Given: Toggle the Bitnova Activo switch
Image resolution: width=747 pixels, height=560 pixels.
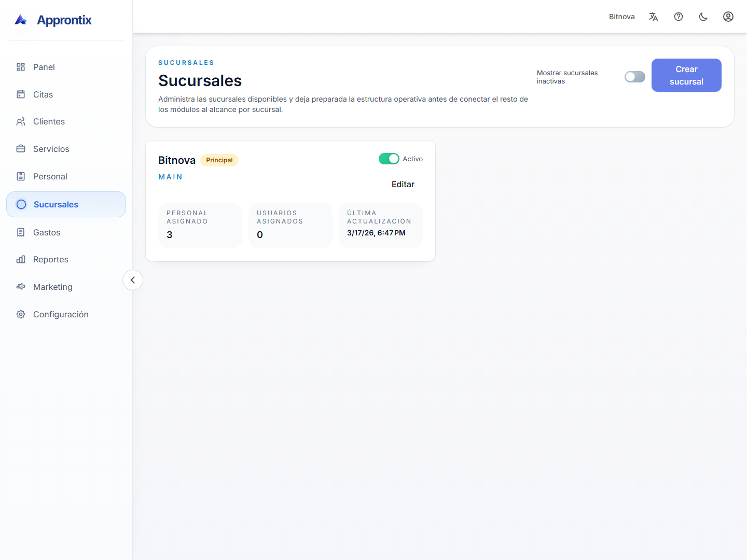Looking at the screenshot, I should 389,159.
